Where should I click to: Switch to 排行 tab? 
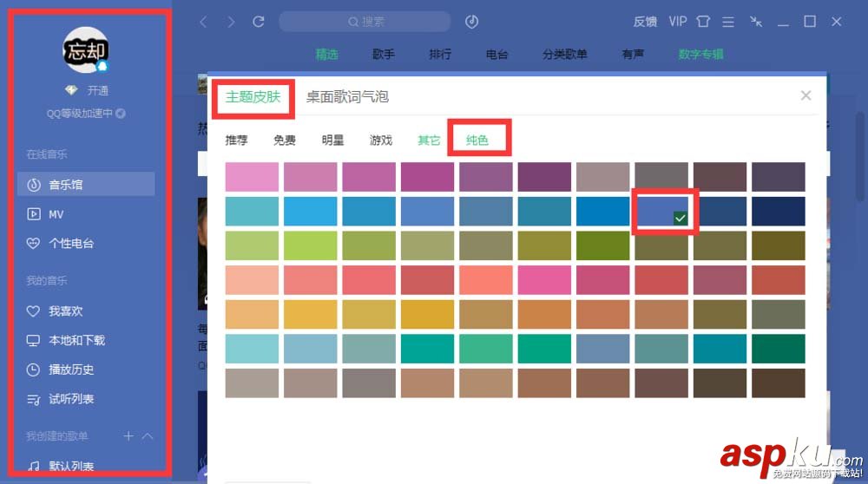(x=440, y=54)
